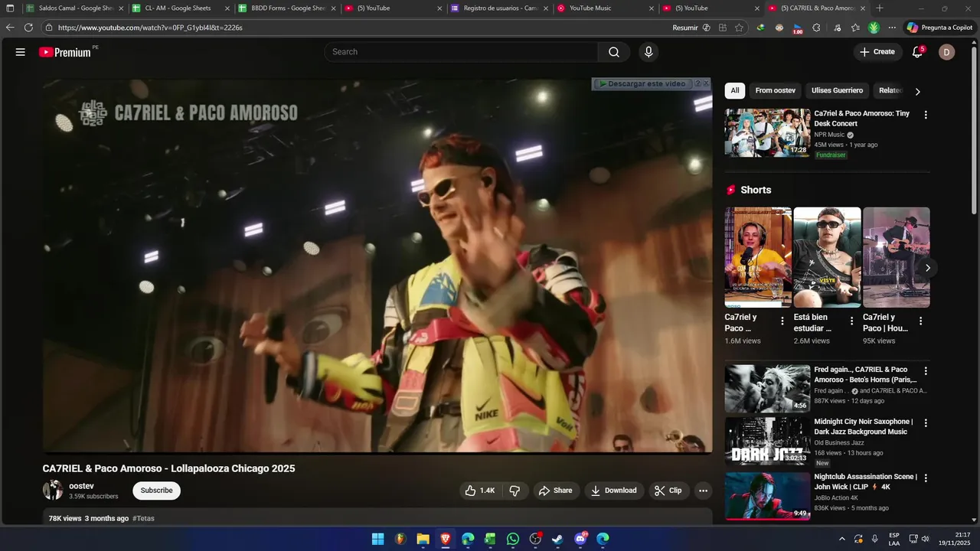Open the notifications bell
Screen dimensions: 980x551
coord(917,52)
